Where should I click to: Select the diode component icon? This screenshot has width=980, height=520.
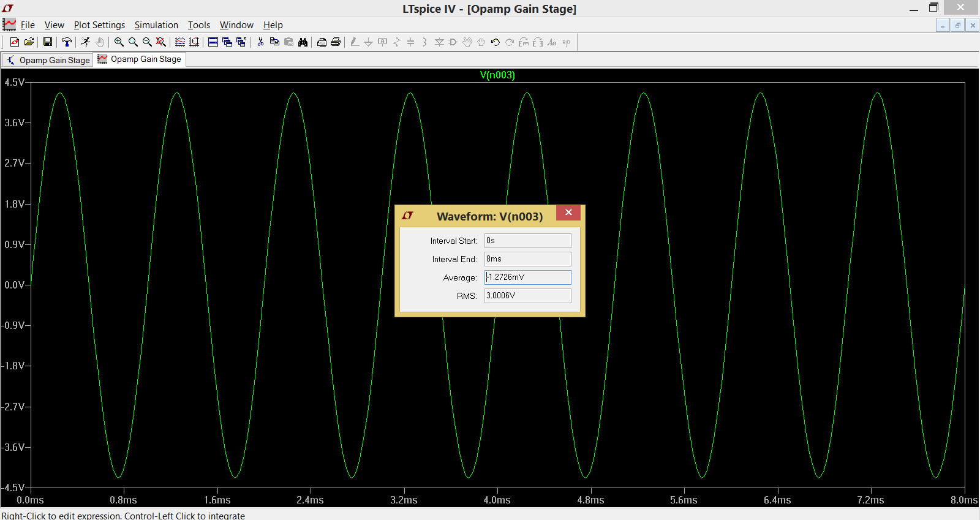439,42
